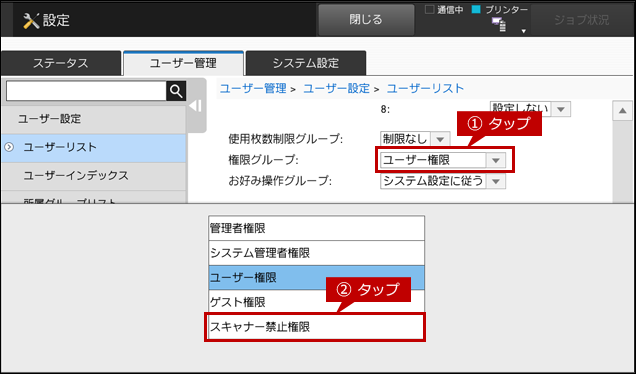Open the ユーザー管理 breadcrumb link
This screenshot has height=374, width=636.
(253, 88)
